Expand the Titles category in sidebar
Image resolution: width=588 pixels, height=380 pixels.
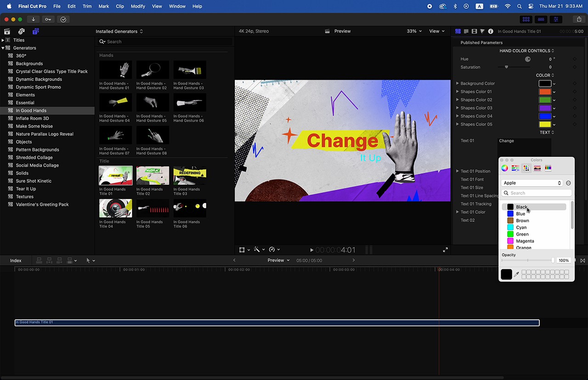(3, 40)
